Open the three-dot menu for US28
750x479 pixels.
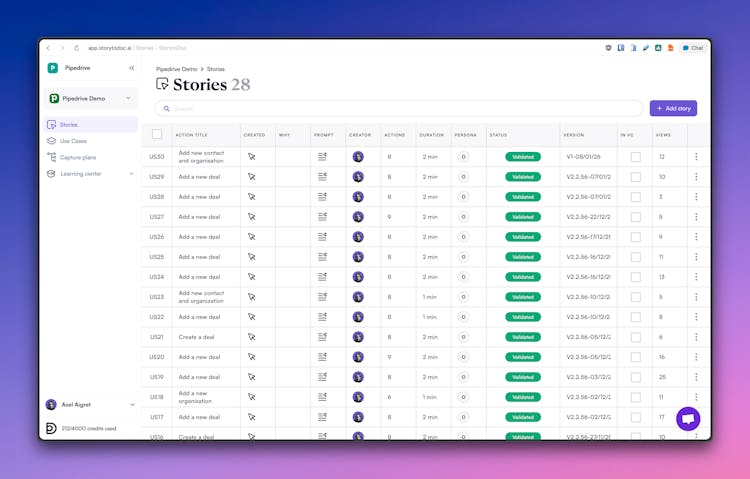click(x=696, y=197)
